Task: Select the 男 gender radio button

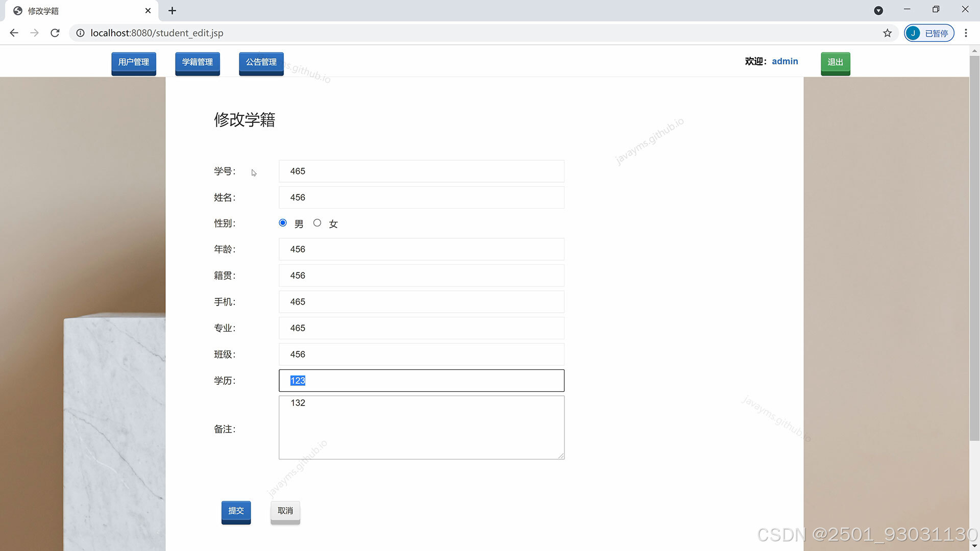Action: tap(283, 223)
